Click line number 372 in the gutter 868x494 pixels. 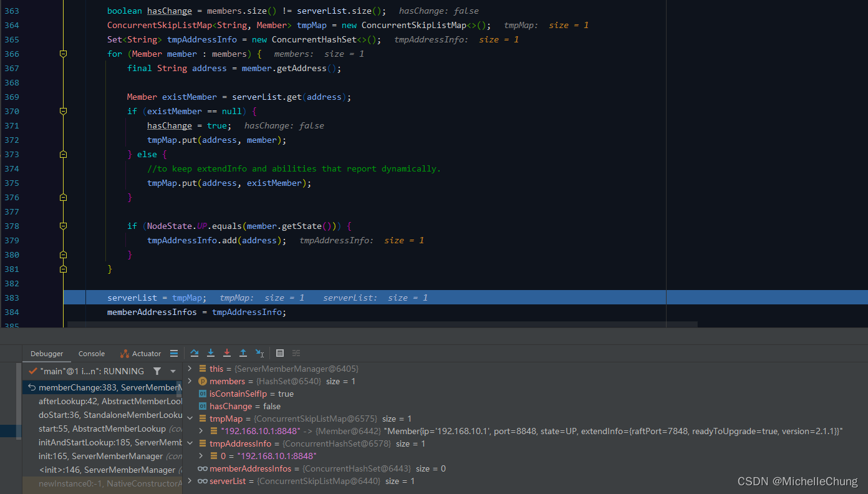[x=11, y=140]
